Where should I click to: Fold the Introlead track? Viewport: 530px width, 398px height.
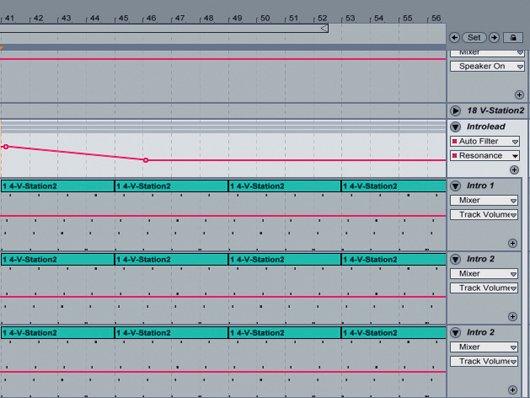pos(455,127)
